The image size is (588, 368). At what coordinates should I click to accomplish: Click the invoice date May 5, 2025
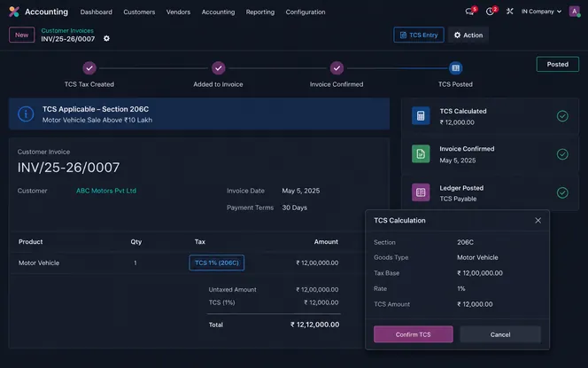point(301,191)
